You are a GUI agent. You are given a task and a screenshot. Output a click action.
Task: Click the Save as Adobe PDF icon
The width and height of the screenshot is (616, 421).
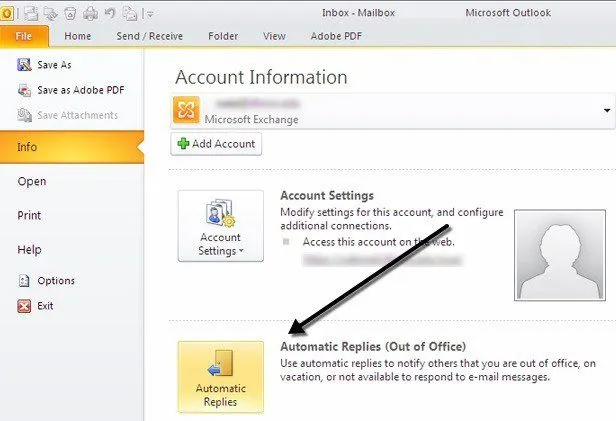24,90
